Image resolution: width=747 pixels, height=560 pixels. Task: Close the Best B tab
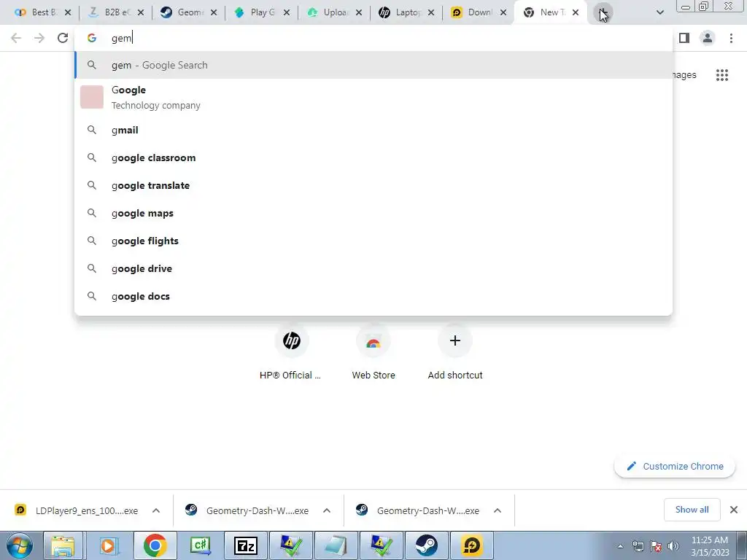point(68,13)
